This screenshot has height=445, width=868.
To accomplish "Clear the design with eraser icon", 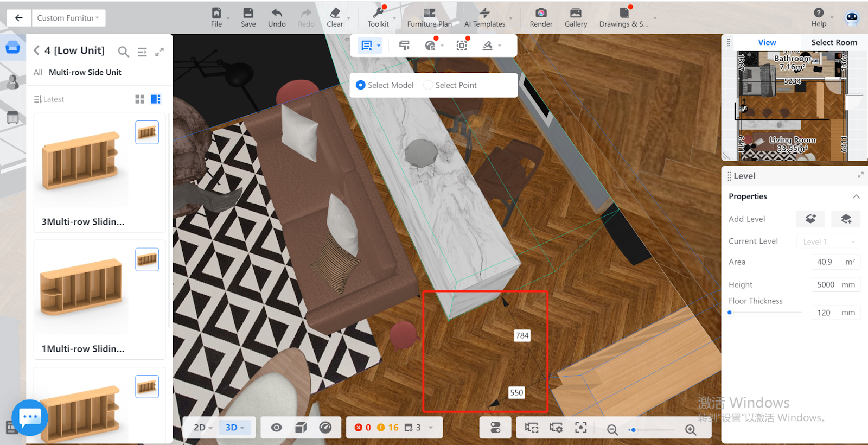I will coord(335,17).
